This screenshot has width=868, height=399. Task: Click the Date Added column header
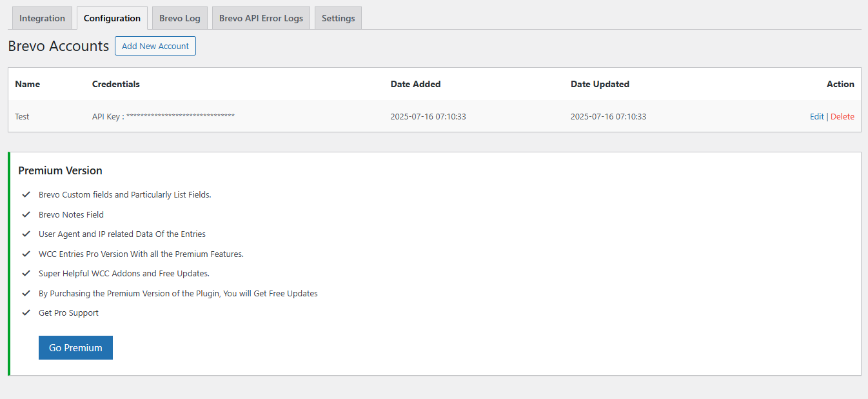click(x=416, y=84)
